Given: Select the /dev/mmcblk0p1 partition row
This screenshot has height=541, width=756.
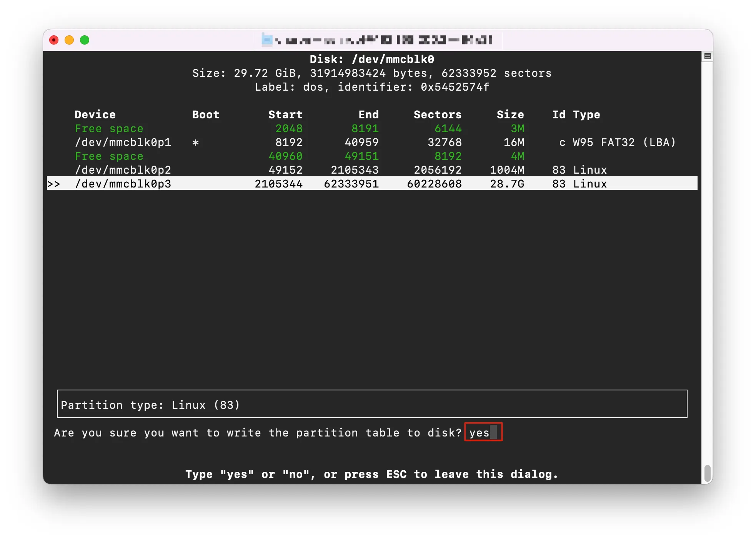Looking at the screenshot, I should tap(372, 143).
